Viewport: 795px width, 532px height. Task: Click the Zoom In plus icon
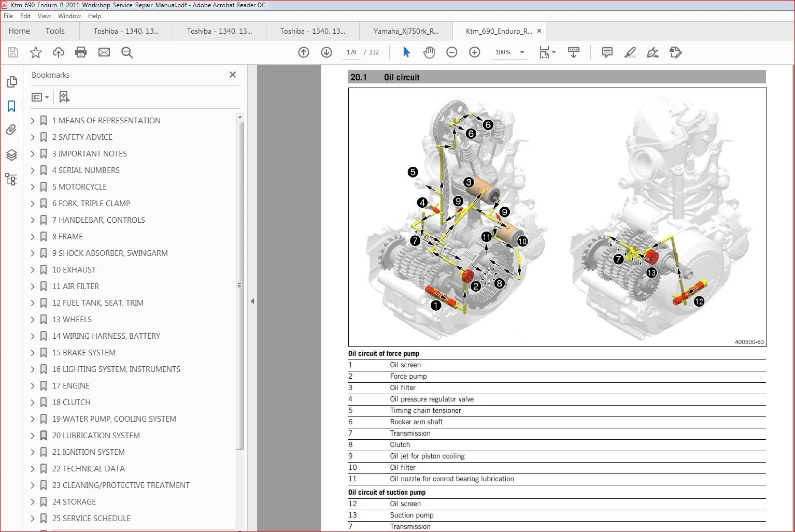coord(474,52)
